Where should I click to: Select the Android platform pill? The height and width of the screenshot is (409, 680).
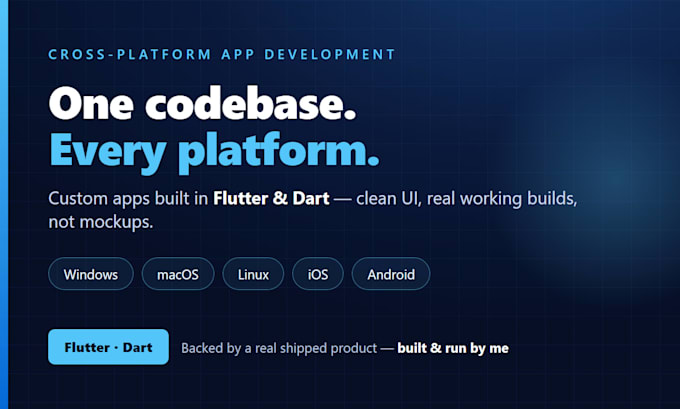391,274
